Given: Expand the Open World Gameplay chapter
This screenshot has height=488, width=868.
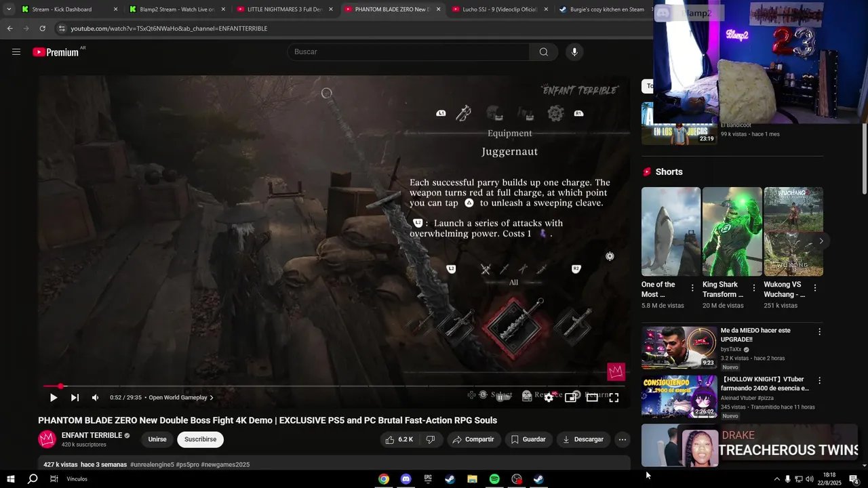Looking at the screenshot, I should (181, 398).
